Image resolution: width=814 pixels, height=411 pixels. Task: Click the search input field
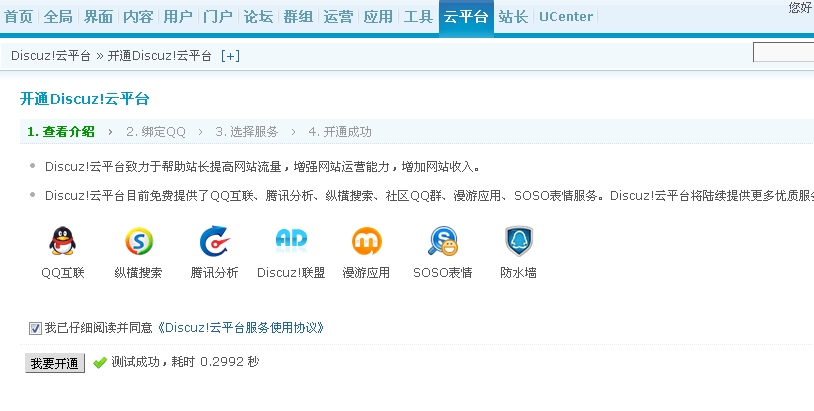coord(783,52)
